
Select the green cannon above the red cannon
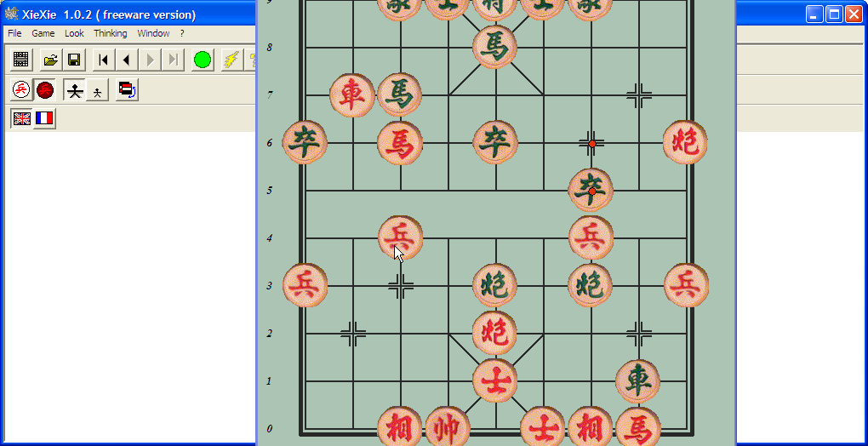(x=495, y=285)
